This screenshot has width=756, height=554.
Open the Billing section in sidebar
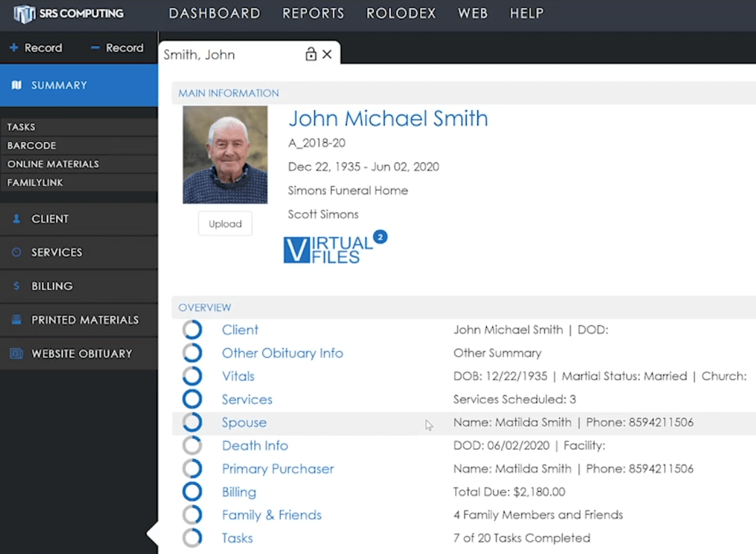[x=79, y=286]
